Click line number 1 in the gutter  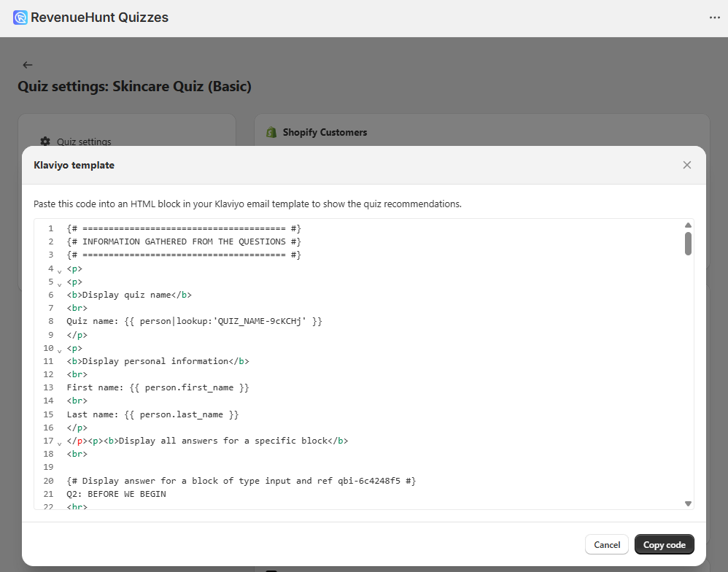(51, 228)
